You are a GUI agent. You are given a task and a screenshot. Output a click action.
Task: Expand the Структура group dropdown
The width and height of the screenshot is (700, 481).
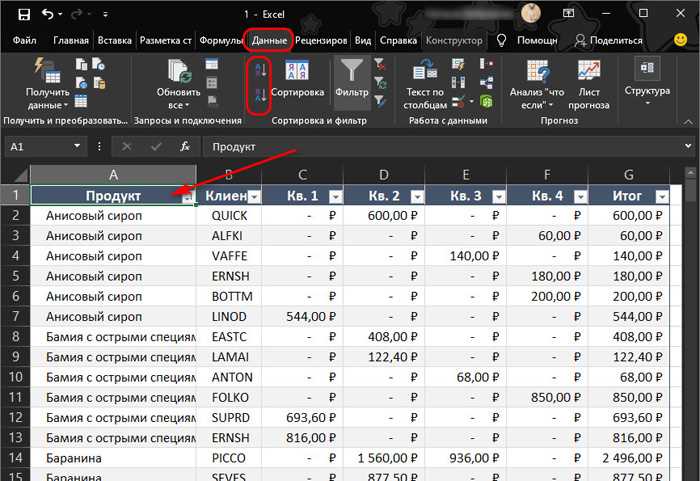pos(647,83)
